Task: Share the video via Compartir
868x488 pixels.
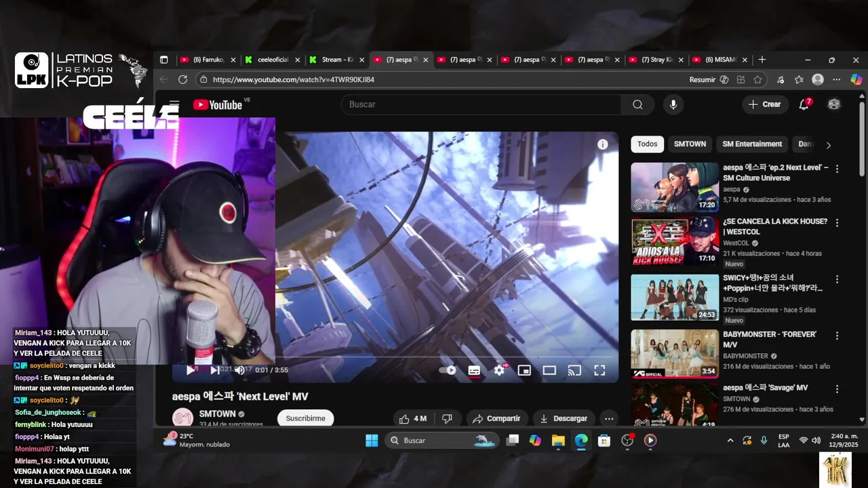Action: [x=496, y=418]
